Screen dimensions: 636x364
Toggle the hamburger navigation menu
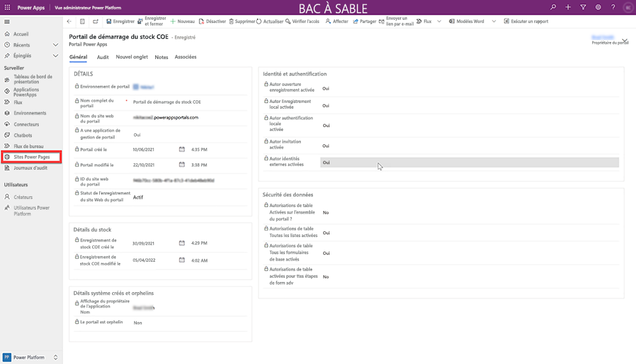(x=7, y=22)
